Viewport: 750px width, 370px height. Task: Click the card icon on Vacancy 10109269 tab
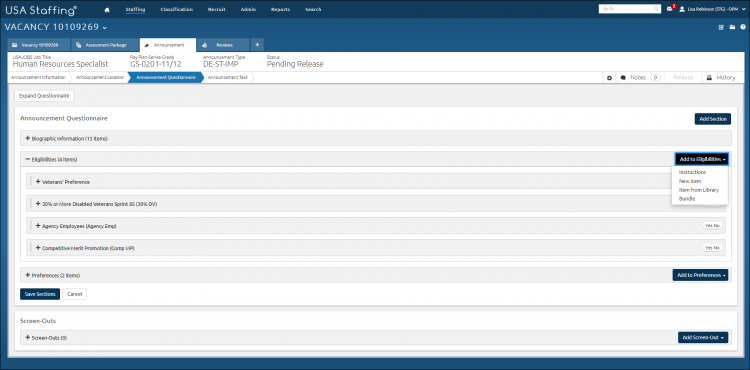point(15,45)
